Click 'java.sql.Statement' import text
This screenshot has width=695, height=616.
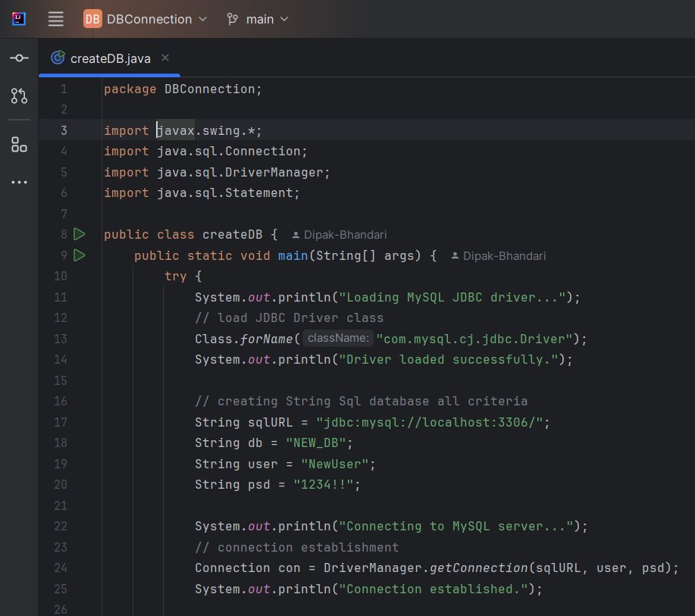[x=225, y=192]
